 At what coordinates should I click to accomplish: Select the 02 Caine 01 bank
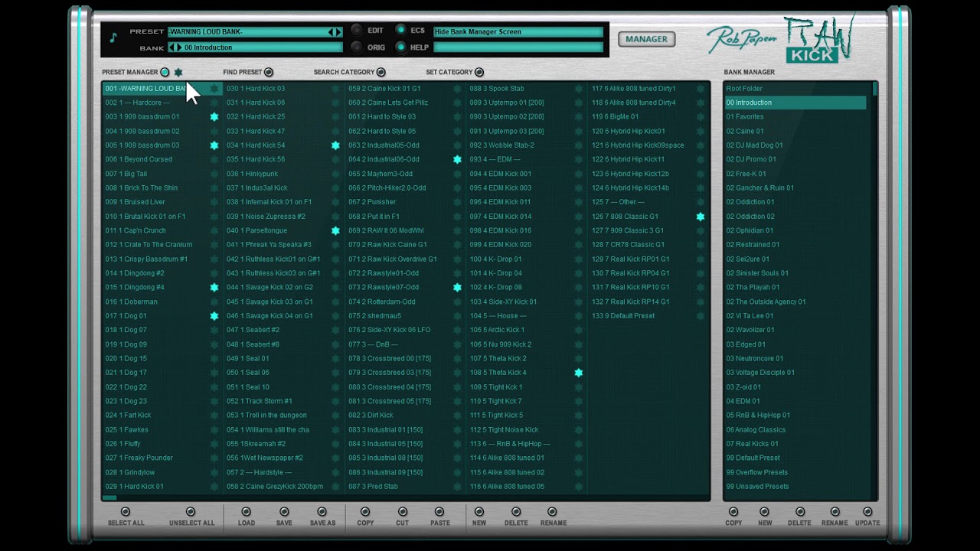click(795, 131)
